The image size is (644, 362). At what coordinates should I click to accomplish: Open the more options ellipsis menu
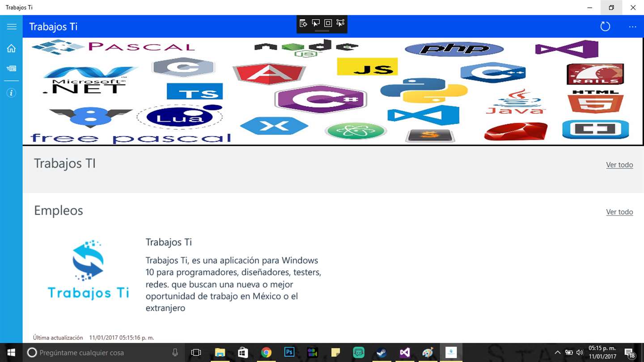(x=632, y=27)
